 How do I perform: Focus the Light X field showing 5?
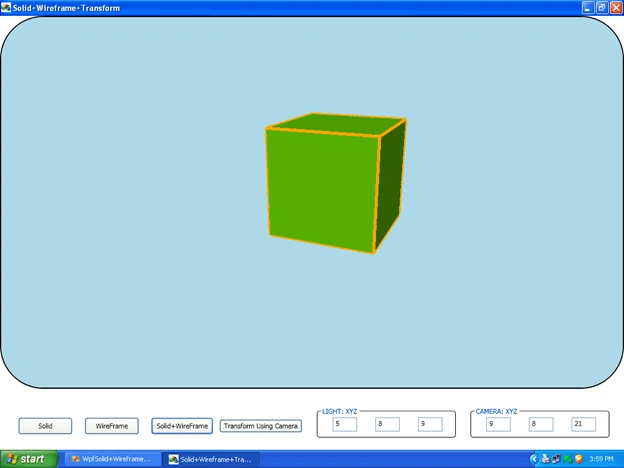tap(345, 424)
